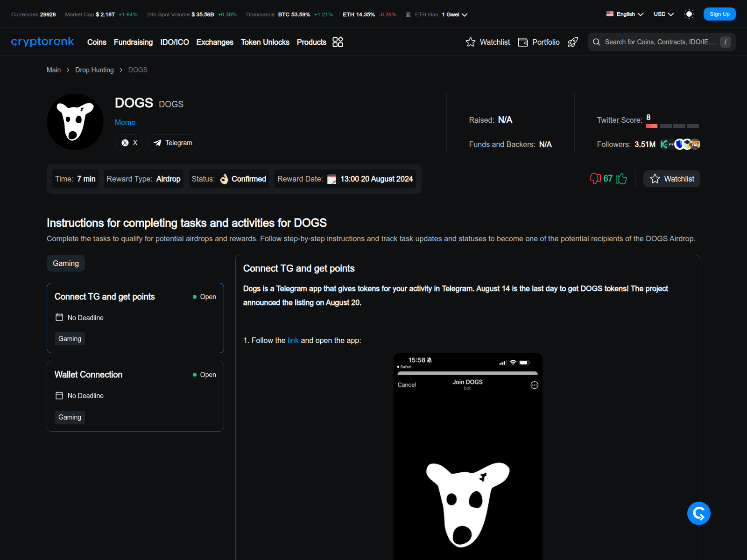Click the thumbs up vote icon
This screenshot has height=560, width=747.
click(621, 179)
